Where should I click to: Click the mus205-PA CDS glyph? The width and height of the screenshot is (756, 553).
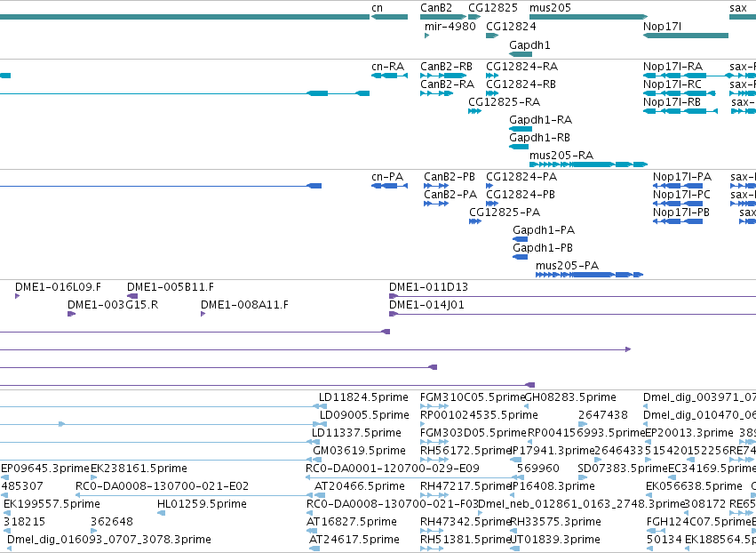(589, 275)
